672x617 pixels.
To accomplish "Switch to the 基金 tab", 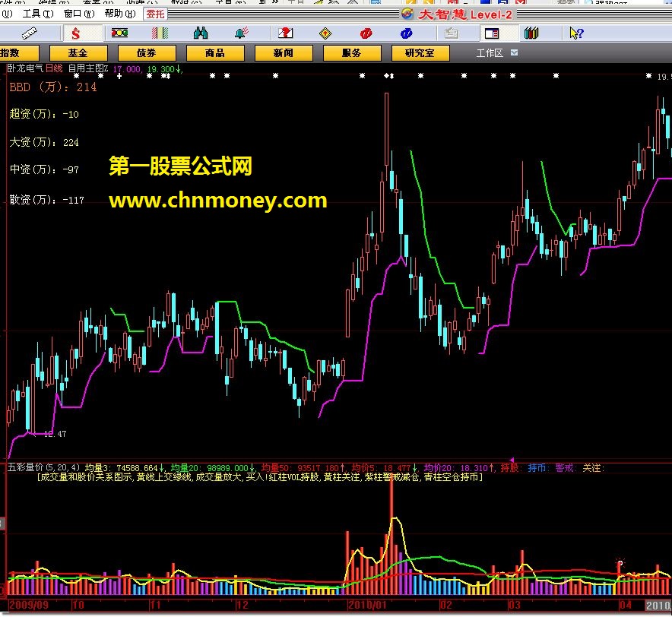I will coord(78,53).
